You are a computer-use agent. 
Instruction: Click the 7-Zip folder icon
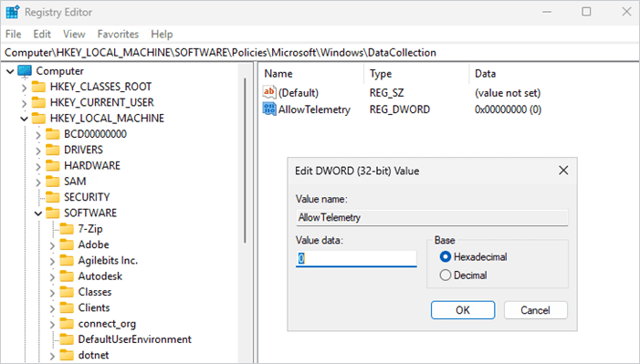coord(67,229)
